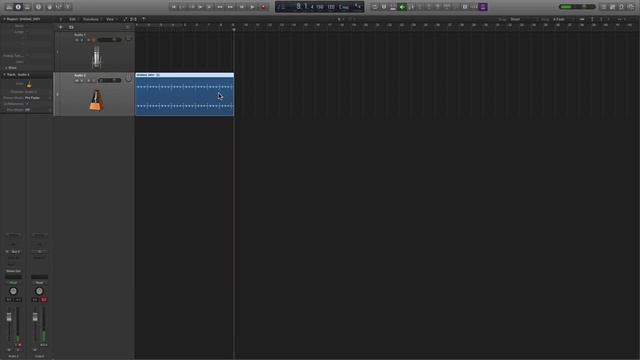The height and width of the screenshot is (360, 640).
Task: Open the Apple Loops browser button
Action: [622, 7]
